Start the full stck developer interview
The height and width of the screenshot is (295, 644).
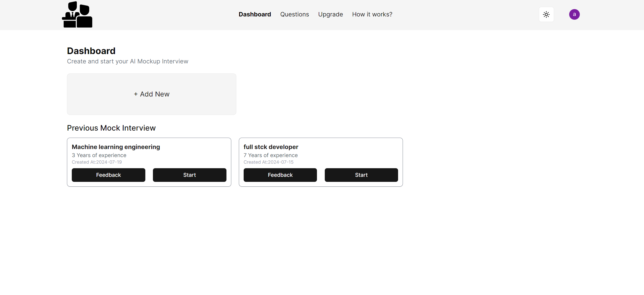click(x=361, y=175)
